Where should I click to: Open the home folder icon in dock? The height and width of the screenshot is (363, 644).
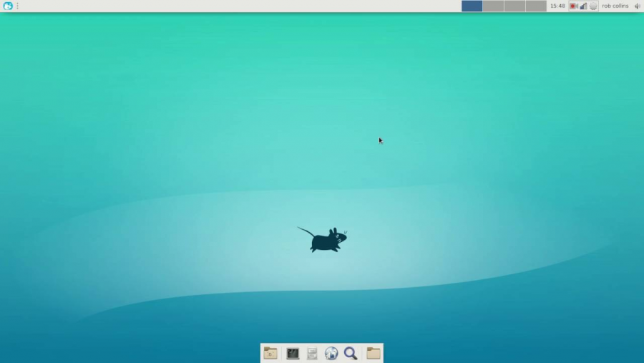tap(374, 353)
